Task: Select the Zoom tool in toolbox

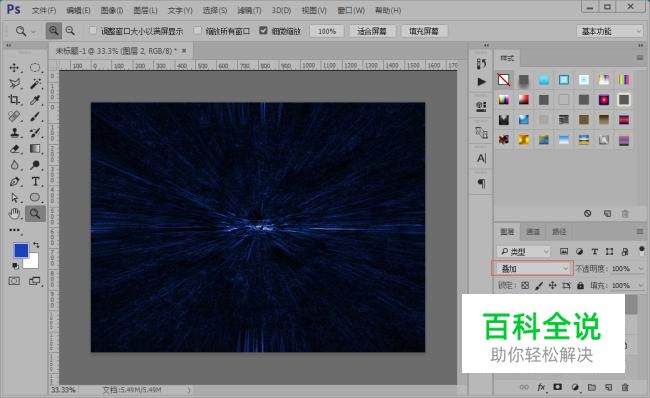Action: pyautogui.click(x=35, y=214)
